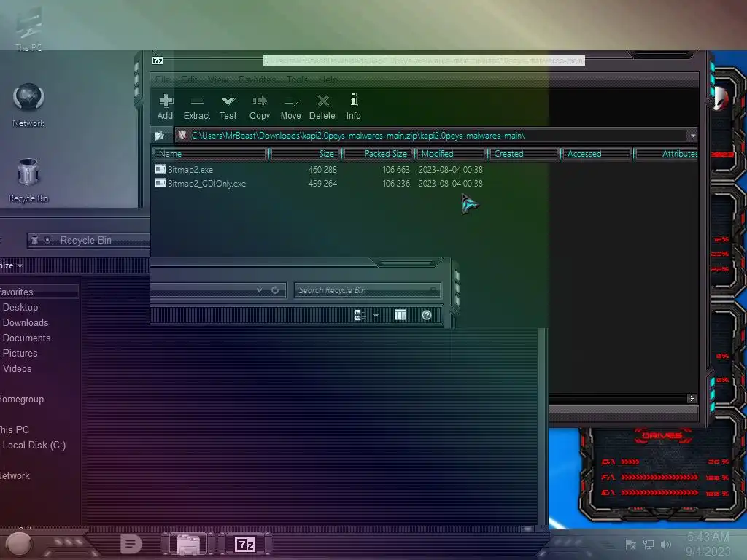
Task: Click the Copy toolbar button
Action: 260,106
